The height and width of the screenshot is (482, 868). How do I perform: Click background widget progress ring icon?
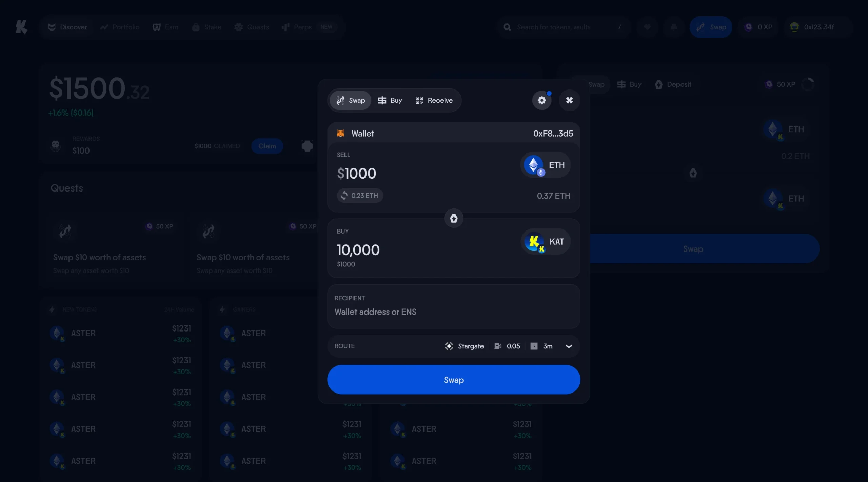click(808, 84)
